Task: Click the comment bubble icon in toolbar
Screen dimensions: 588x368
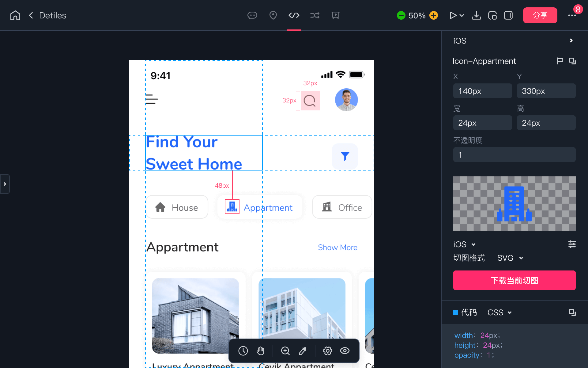Action: pos(252,15)
